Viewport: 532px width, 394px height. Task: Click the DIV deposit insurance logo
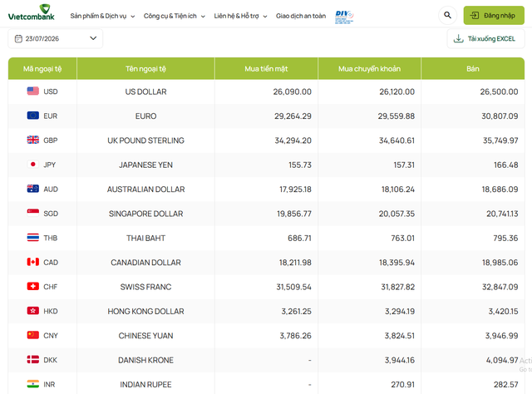[344, 17]
